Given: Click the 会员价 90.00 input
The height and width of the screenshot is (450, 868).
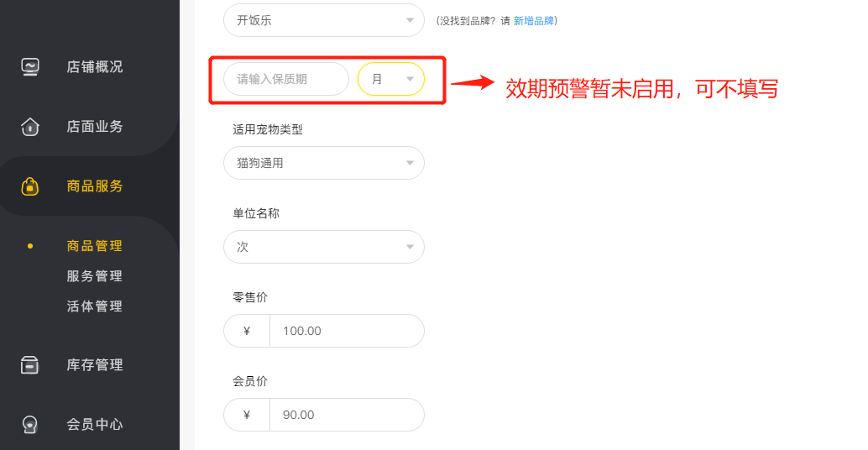Looking at the screenshot, I should (x=347, y=415).
